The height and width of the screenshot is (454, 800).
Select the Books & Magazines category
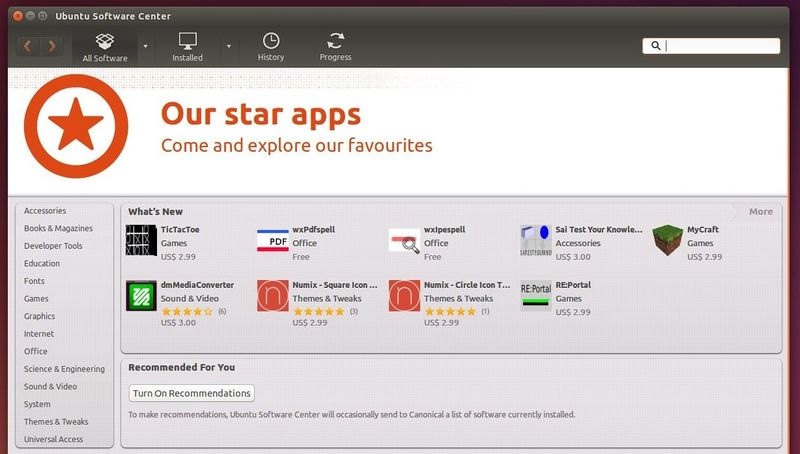[x=58, y=228]
